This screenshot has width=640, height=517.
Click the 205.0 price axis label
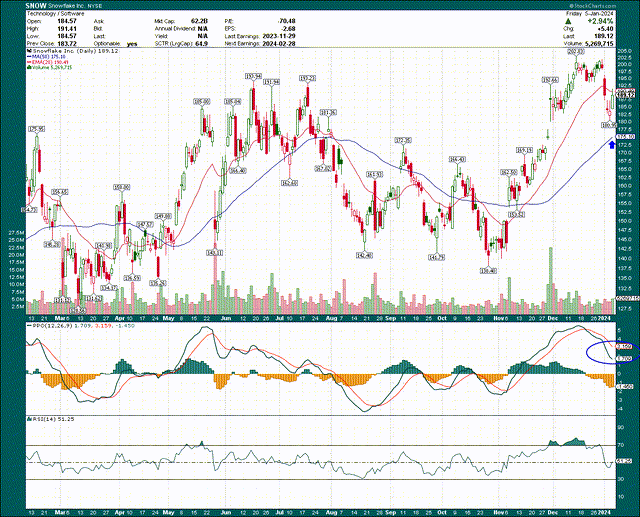pyautogui.click(x=624, y=51)
